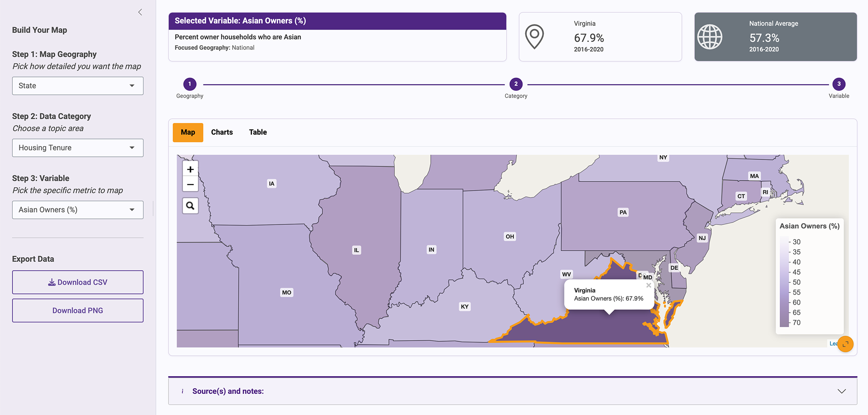The height and width of the screenshot is (415, 868).
Task: Select the IA state label on map
Action: click(x=271, y=183)
